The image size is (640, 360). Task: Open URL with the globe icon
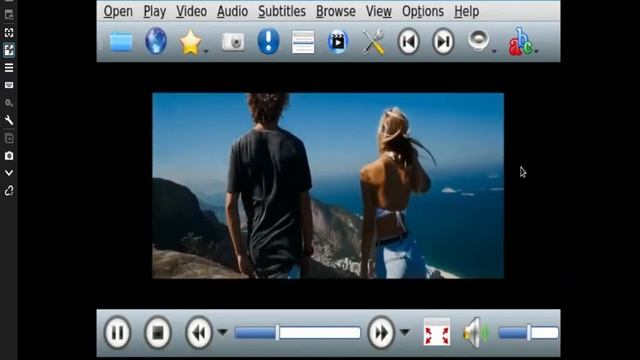156,41
